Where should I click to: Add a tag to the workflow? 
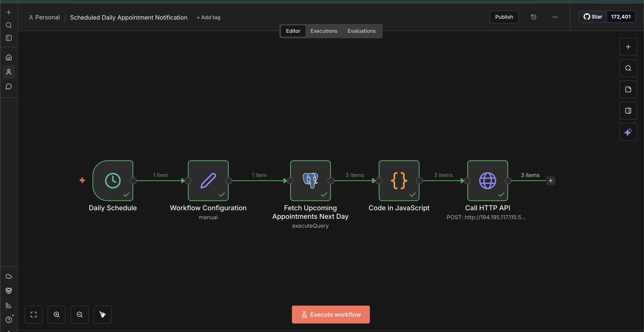208,17
